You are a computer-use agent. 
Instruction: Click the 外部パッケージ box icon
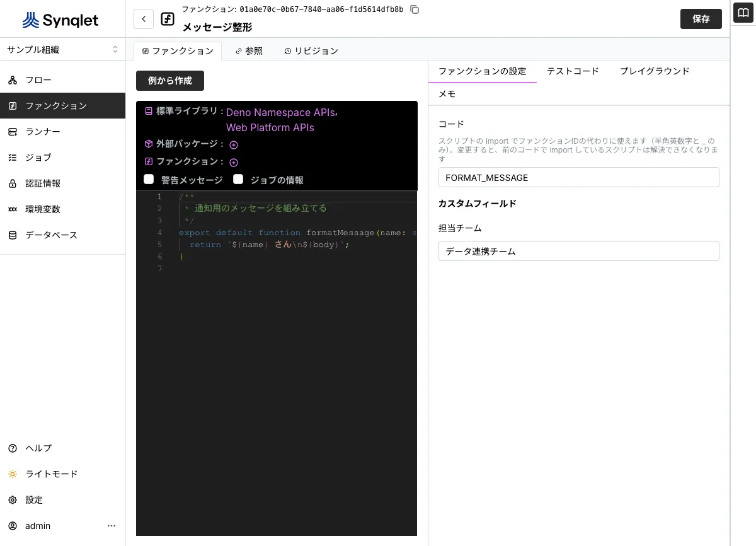(149, 143)
